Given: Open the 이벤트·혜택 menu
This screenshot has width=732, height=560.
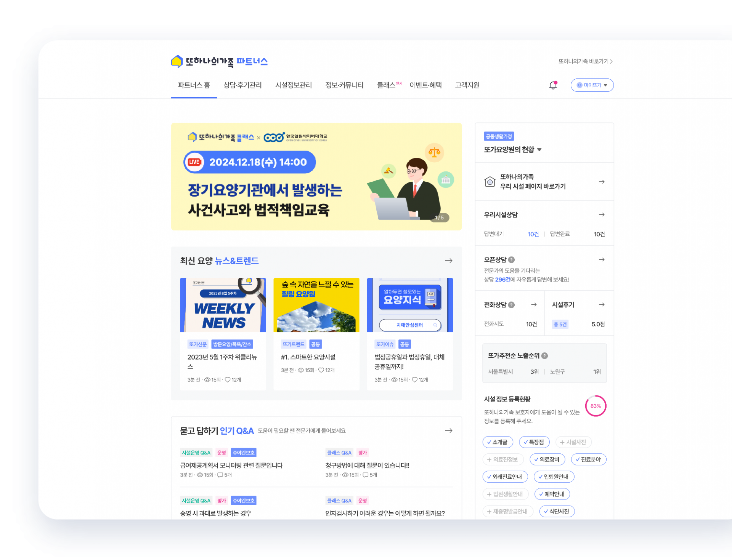Looking at the screenshot, I should tap(425, 85).
